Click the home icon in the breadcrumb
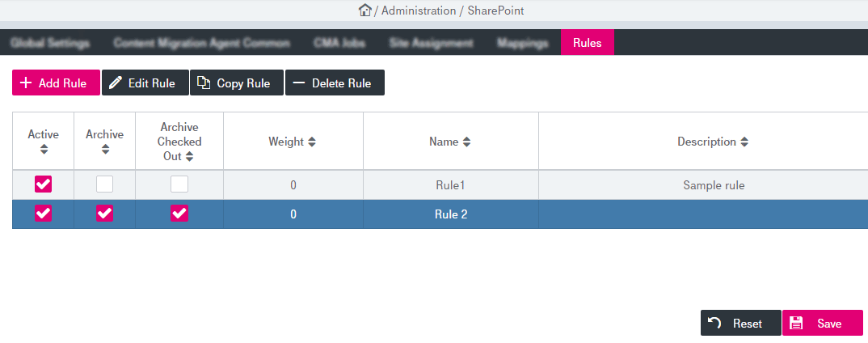This screenshot has width=868, height=343. [365, 11]
